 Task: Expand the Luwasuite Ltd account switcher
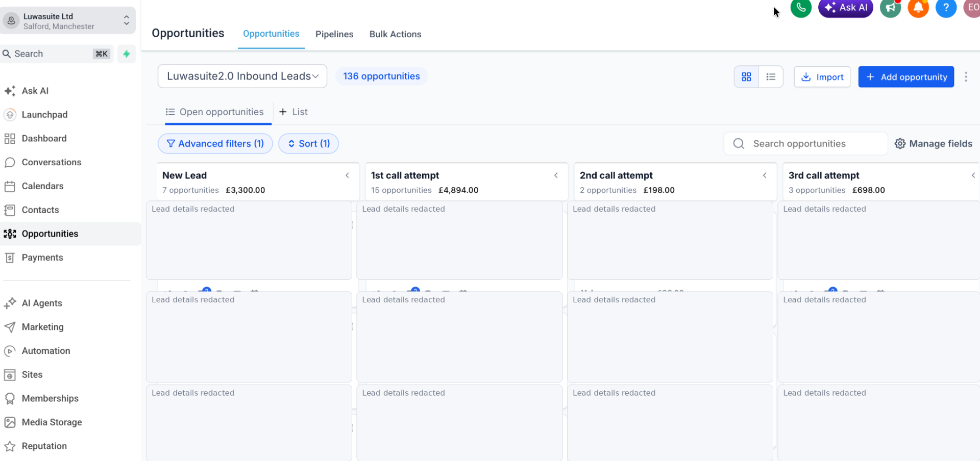[68, 20]
